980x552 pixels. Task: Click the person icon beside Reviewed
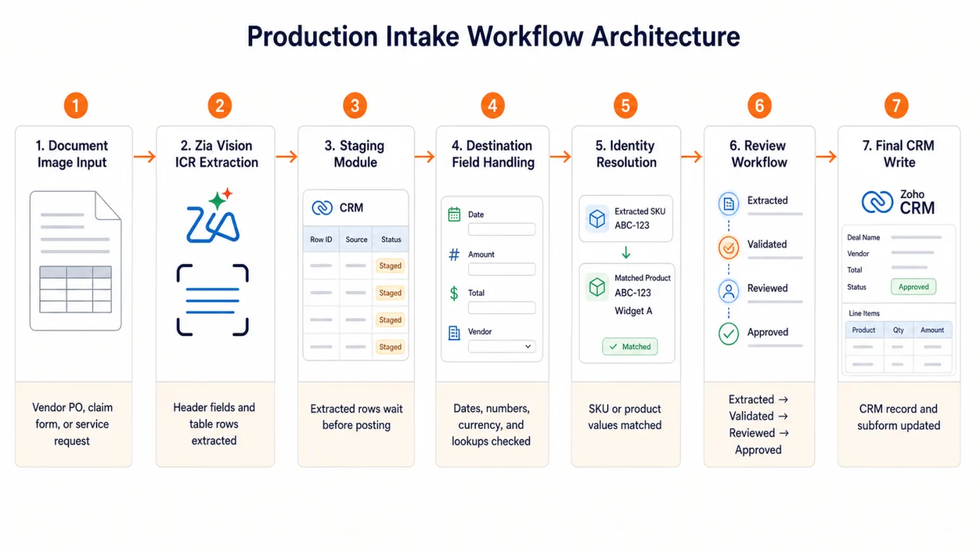click(729, 291)
